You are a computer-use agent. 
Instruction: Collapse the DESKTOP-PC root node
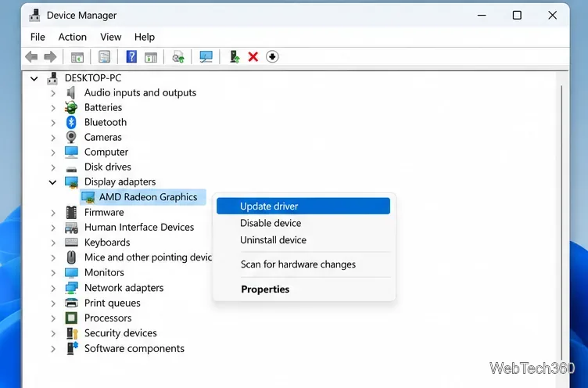[x=34, y=79]
